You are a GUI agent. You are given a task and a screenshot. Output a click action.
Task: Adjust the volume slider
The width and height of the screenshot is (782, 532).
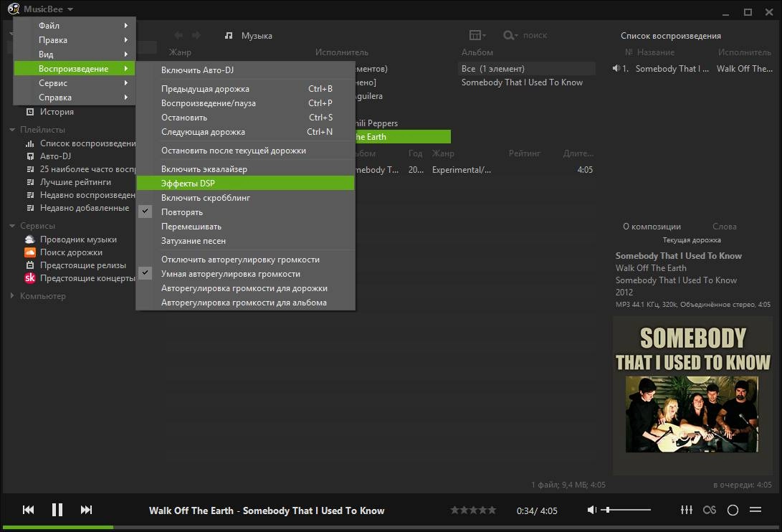point(626,510)
